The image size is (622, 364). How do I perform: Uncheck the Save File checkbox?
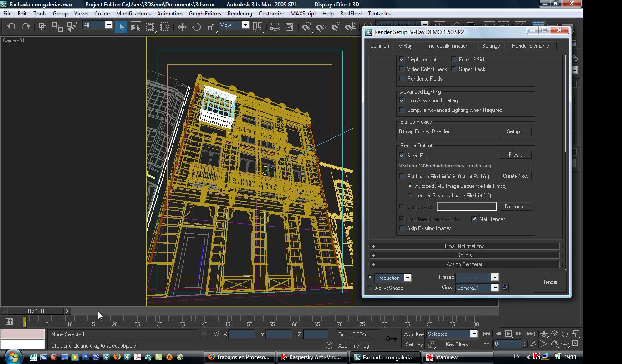402,156
